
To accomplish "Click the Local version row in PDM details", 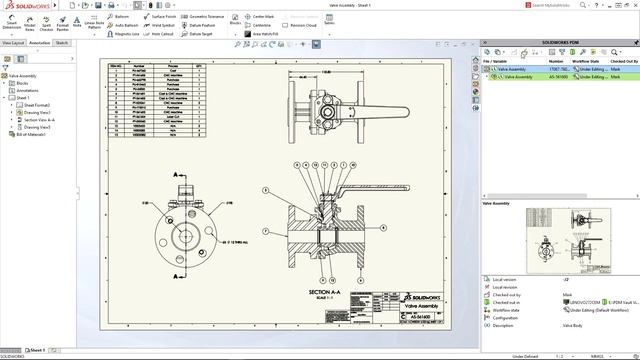I will 561,280.
